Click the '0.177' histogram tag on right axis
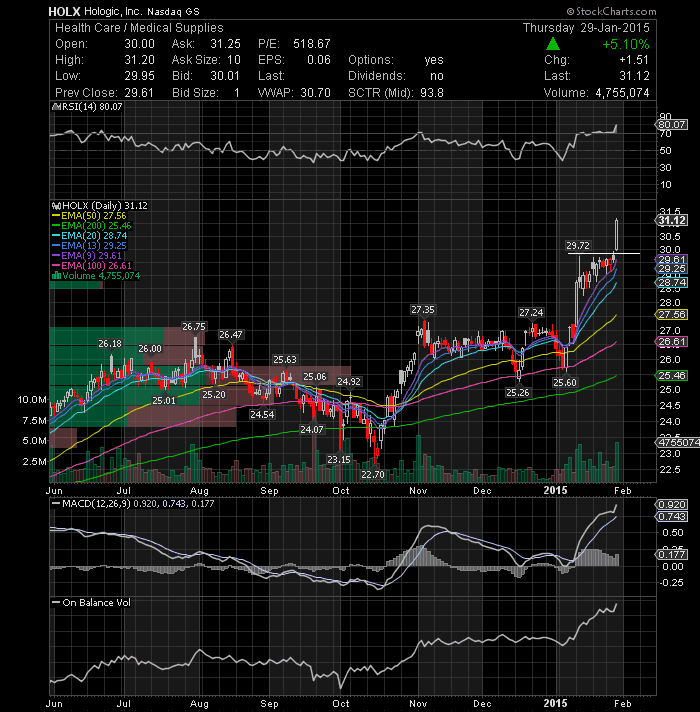This screenshot has width=700, height=712. [x=672, y=554]
